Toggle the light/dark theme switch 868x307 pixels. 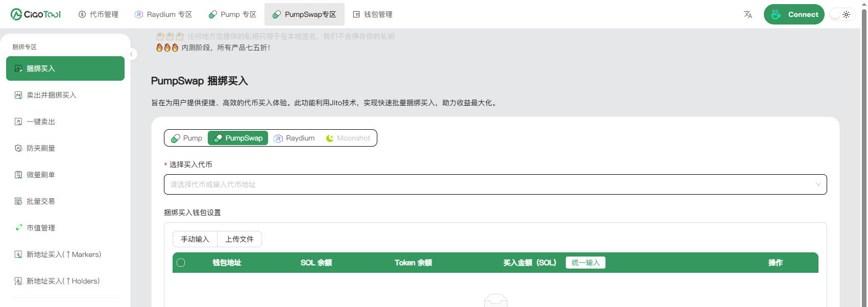(x=841, y=14)
